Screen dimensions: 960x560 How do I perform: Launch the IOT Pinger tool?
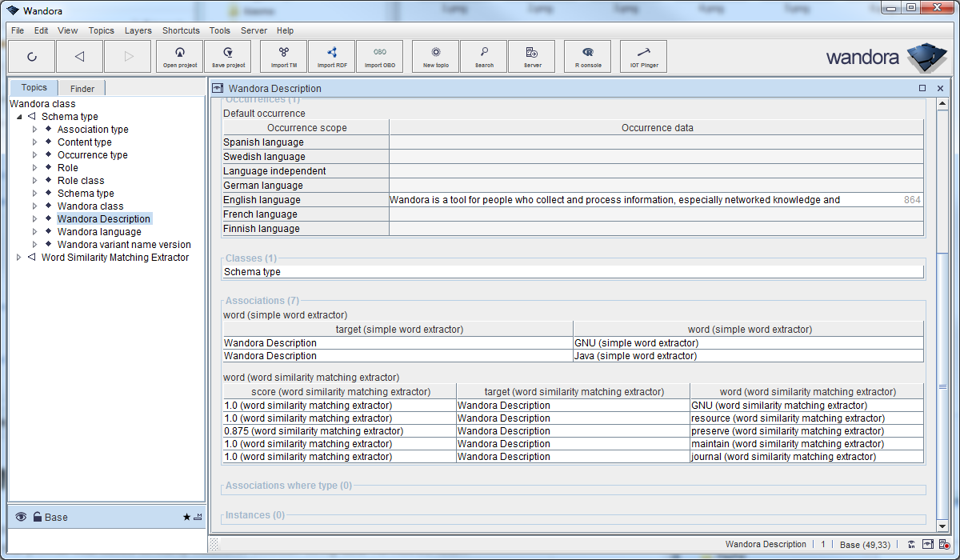(x=643, y=57)
